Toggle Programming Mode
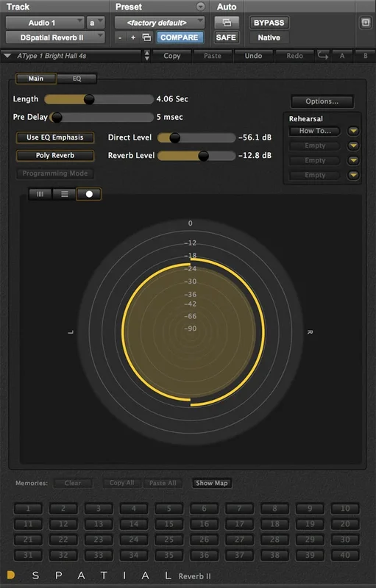 (55, 173)
